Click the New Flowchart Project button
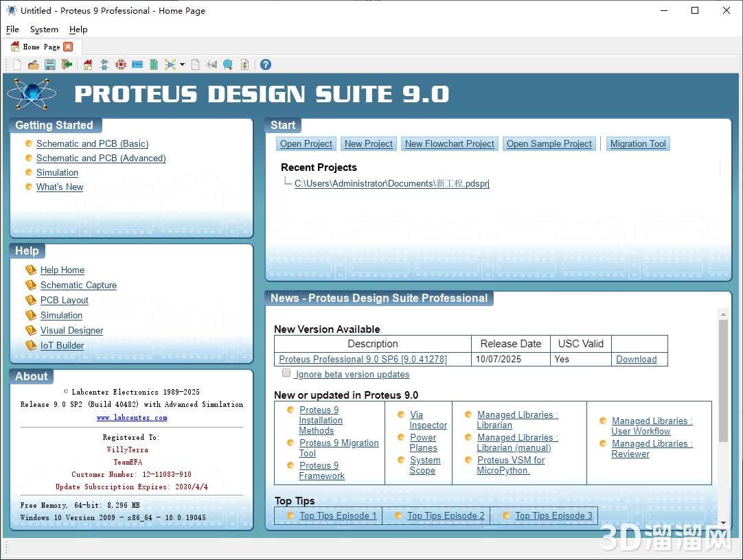The image size is (743, 560). [x=449, y=143]
